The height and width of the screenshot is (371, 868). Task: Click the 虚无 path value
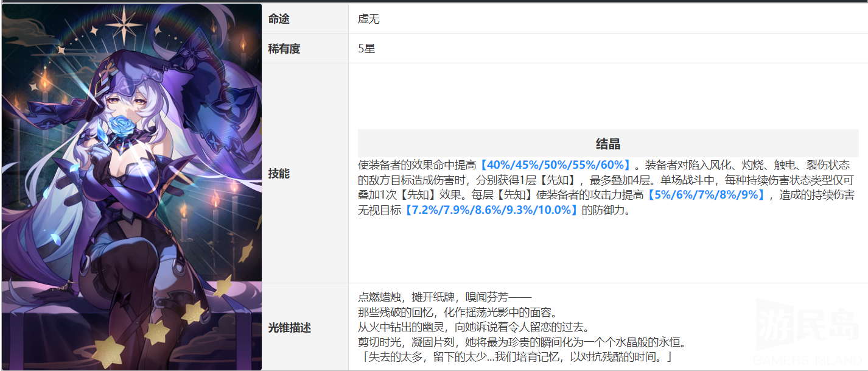click(368, 19)
